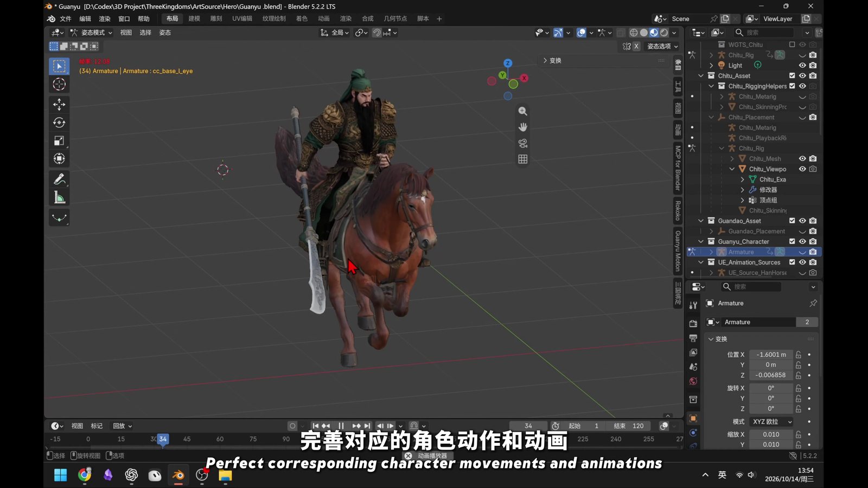Open the Pose Mode dropdown
Screen dimensions: 868x488
91,33
